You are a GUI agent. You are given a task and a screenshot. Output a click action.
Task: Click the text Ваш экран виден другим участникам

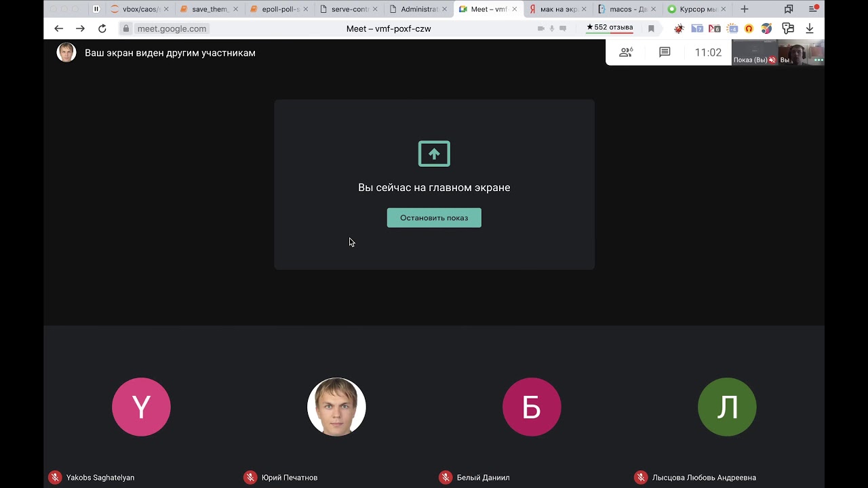[170, 53]
